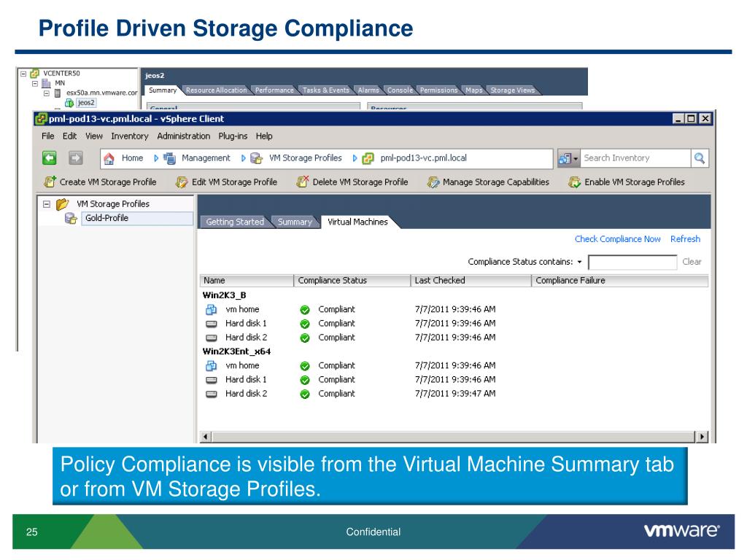Open the Inventory menu
Image resolution: width=747 pixels, height=560 pixels.
130,136
